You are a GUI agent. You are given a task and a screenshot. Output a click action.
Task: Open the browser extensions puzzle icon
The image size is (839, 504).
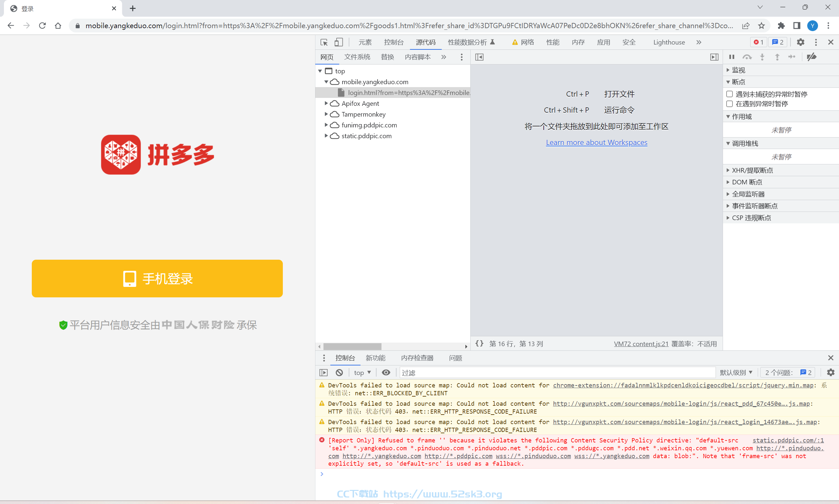click(781, 26)
